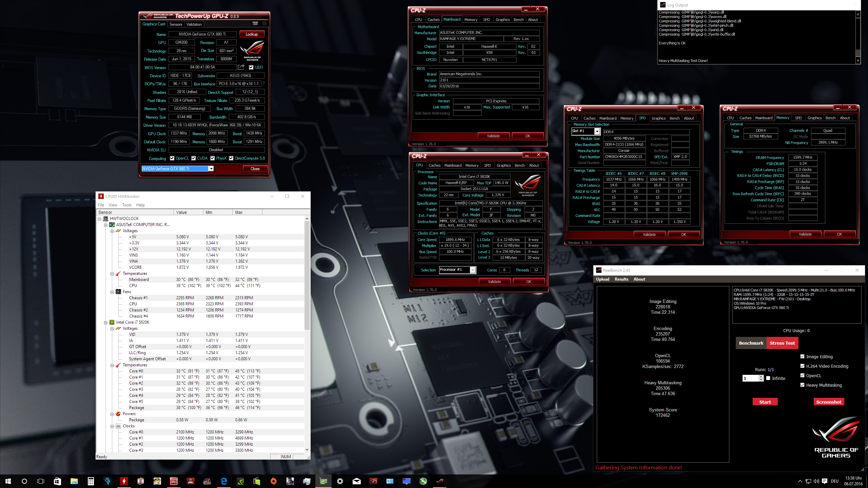Switch to Sensors tab in GPU-Z
The width and height of the screenshot is (868, 488).
[176, 24]
